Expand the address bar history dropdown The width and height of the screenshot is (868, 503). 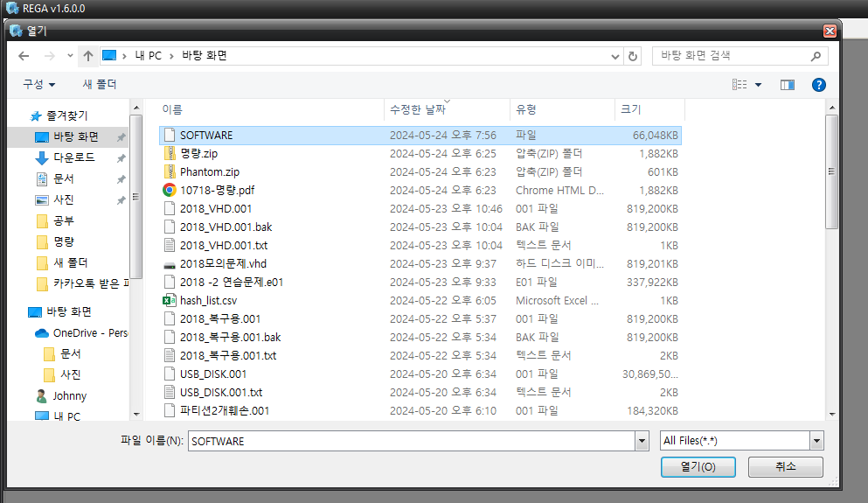[x=615, y=57]
